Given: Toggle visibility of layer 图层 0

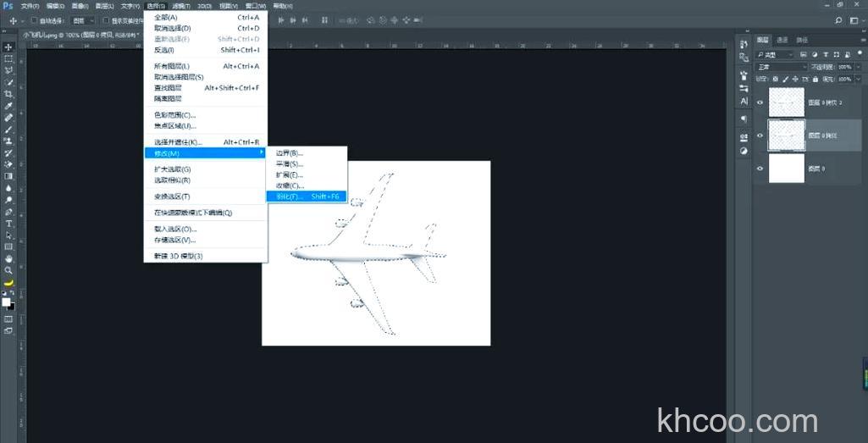Looking at the screenshot, I should pyautogui.click(x=760, y=169).
